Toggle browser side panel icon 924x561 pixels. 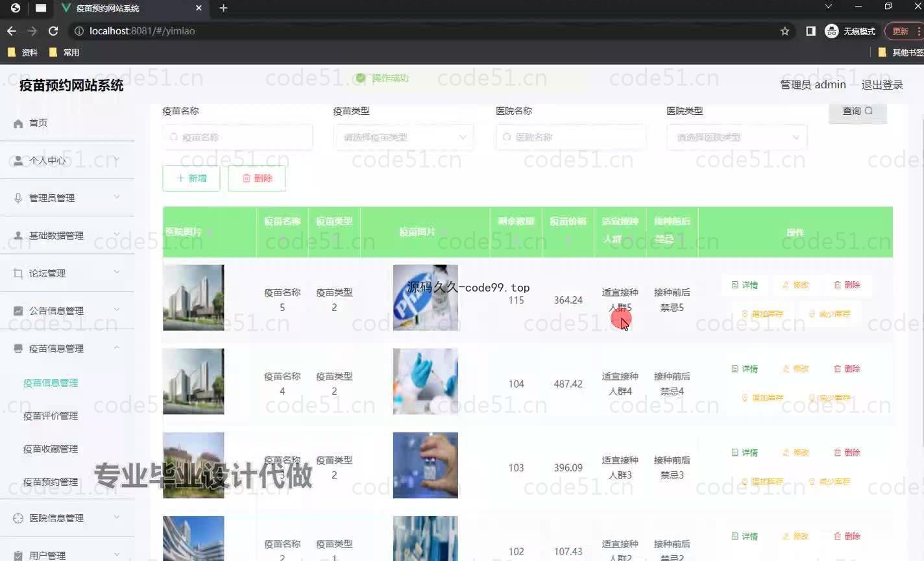pyautogui.click(x=810, y=31)
